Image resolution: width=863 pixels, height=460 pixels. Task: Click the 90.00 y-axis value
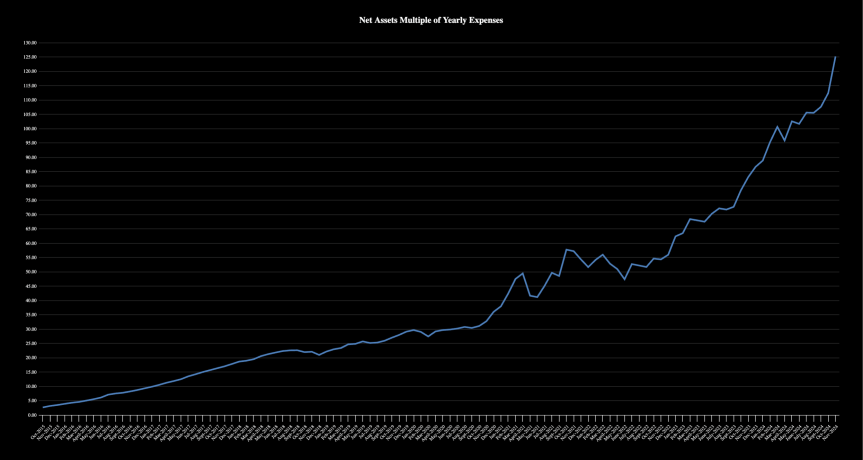coord(30,157)
